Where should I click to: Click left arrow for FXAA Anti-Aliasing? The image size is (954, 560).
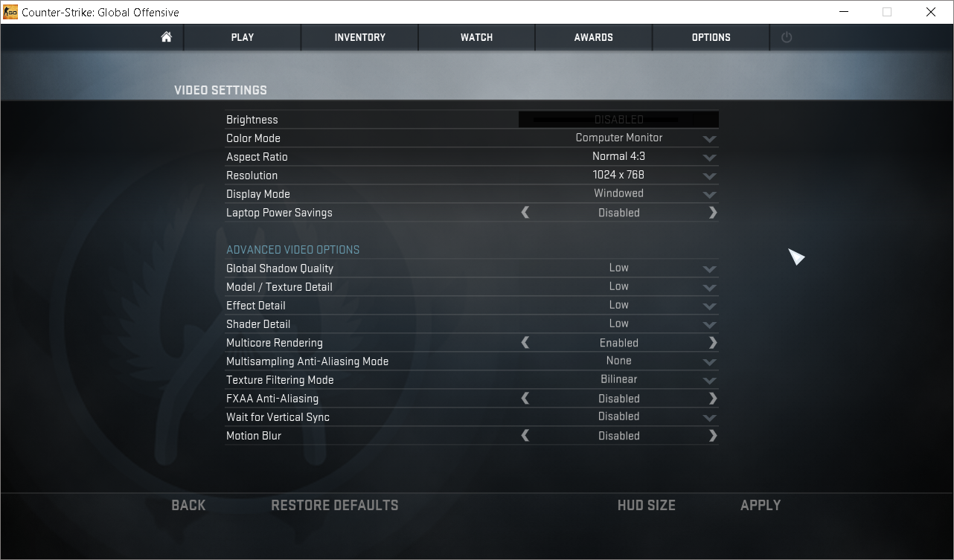(525, 399)
